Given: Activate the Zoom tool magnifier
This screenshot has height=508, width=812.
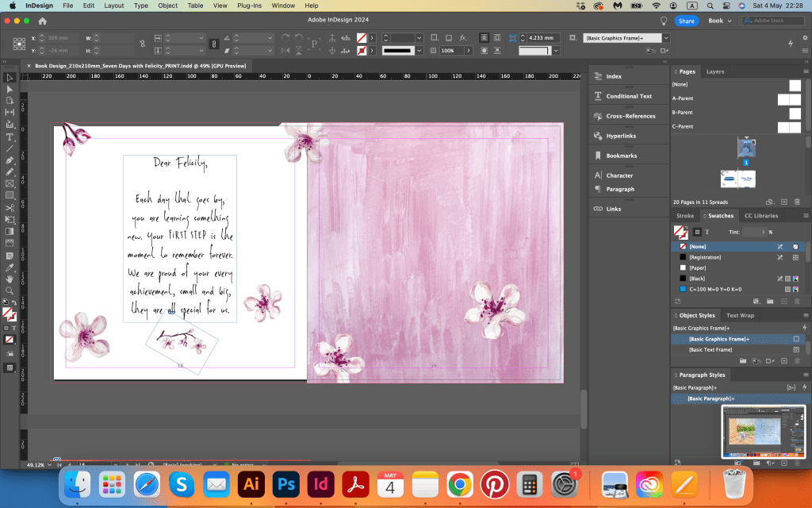Looking at the screenshot, I should [x=10, y=291].
